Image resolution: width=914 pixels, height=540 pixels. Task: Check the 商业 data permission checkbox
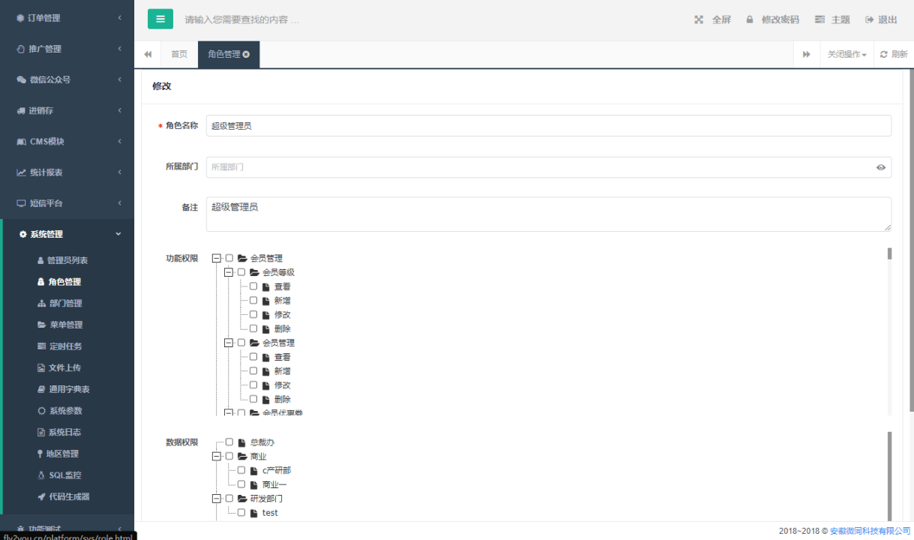(x=229, y=456)
